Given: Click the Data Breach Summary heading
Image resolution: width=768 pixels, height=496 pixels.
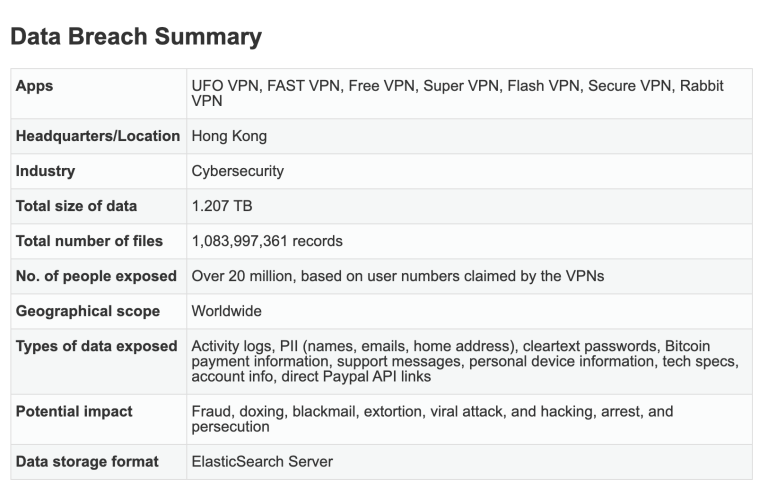Looking at the screenshot, I should coord(136,37).
